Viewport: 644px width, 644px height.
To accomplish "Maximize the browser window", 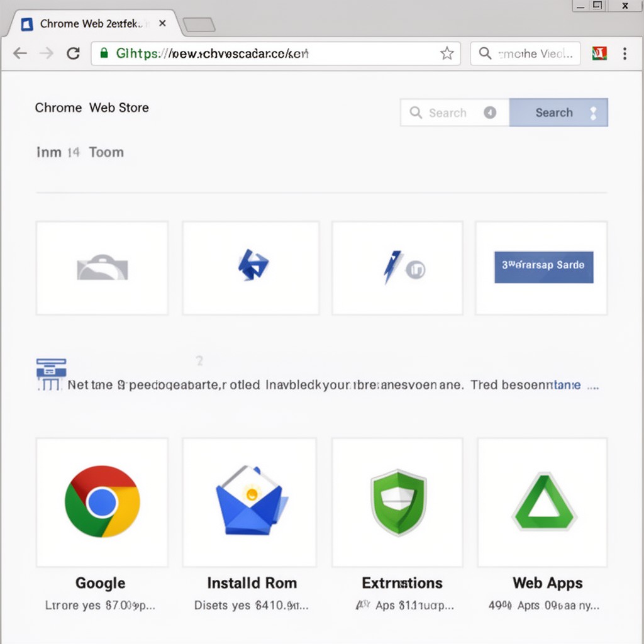I will pos(597,6).
